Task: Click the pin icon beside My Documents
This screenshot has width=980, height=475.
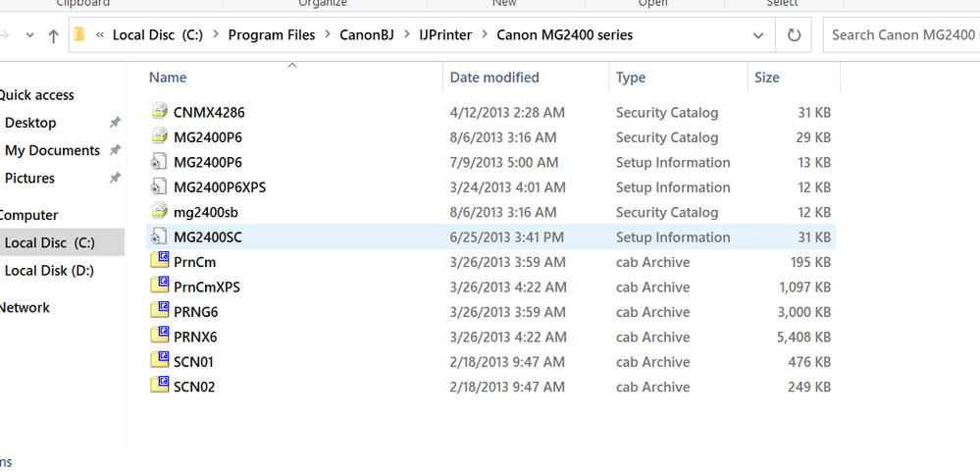Action: click(115, 150)
